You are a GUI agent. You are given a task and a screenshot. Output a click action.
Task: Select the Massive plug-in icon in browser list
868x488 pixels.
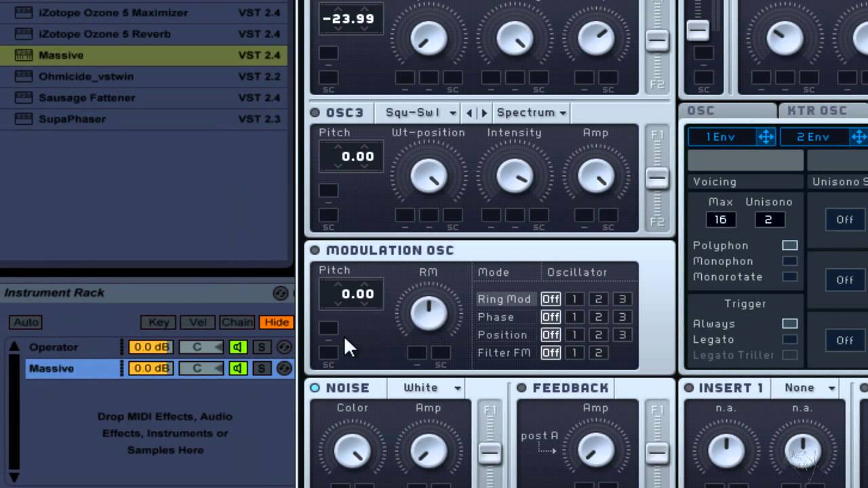pyautogui.click(x=24, y=55)
